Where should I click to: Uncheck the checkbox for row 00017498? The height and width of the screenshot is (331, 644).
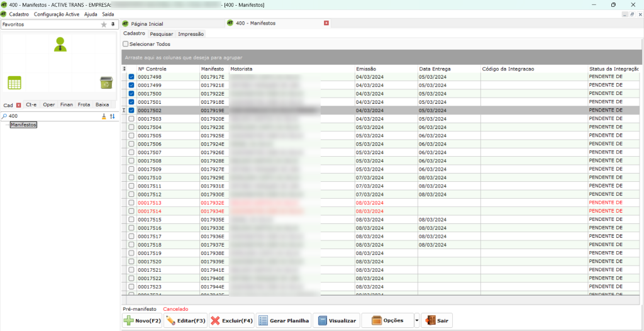(131, 77)
